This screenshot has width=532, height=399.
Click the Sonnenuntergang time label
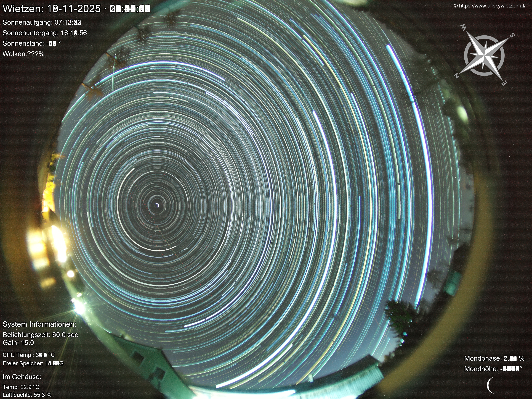click(45, 33)
